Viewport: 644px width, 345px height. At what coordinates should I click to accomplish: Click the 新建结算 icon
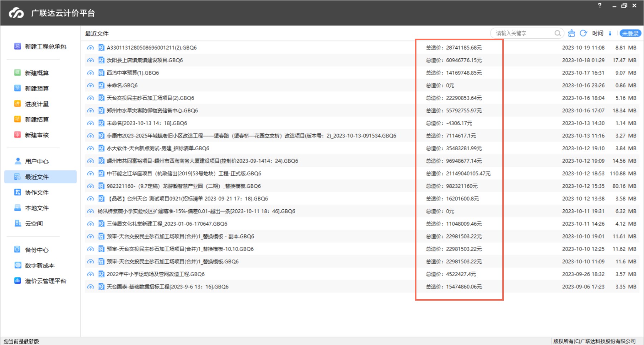(17, 119)
